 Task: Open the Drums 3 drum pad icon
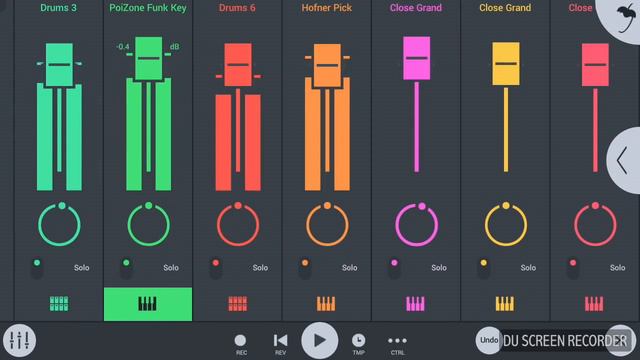[59, 304]
